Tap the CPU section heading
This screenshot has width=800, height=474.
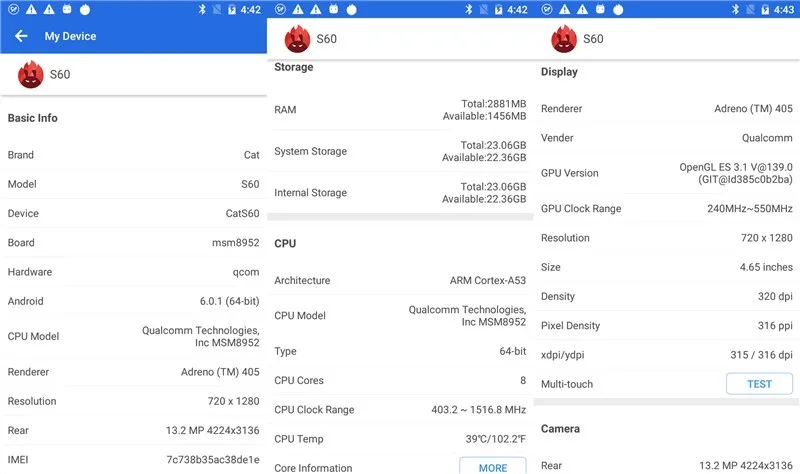[285, 243]
